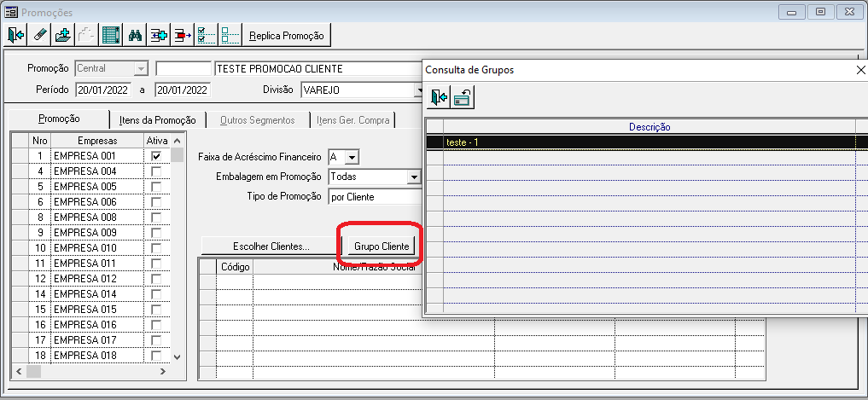This screenshot has height=400, width=868.
Task: Select the EMPRESA 018 row
Action: pos(91,355)
